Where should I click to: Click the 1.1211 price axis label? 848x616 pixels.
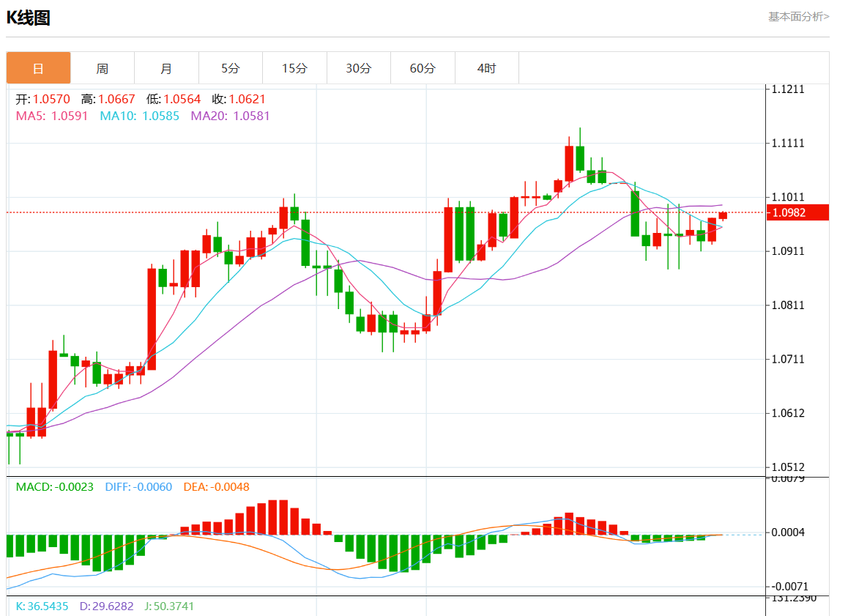point(788,89)
